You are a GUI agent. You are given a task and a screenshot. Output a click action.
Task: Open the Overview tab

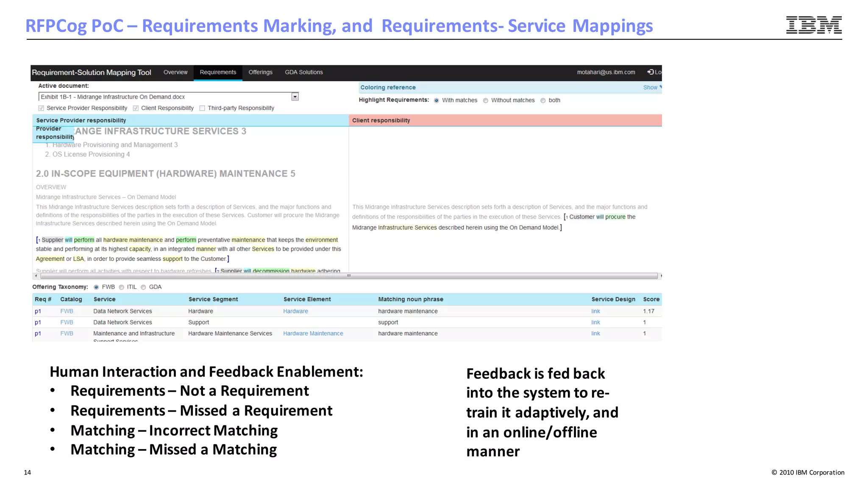pyautogui.click(x=175, y=72)
